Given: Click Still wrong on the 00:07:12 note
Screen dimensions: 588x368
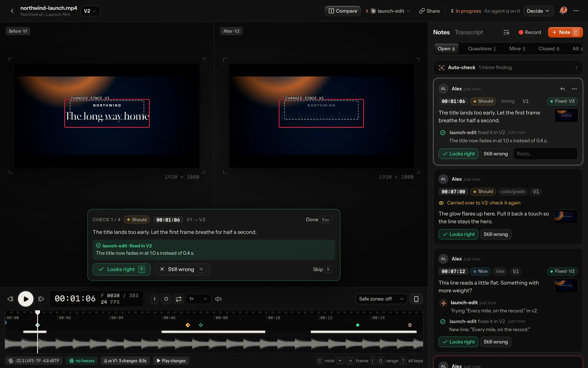Looking at the screenshot, I should 496,342.
